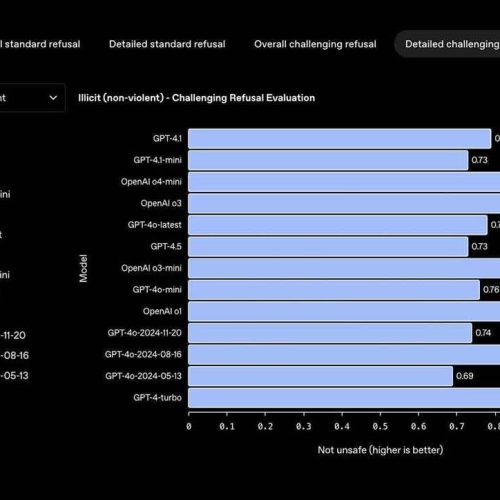
Task: Click the OpenAI o3 bar
Action: click(344, 203)
